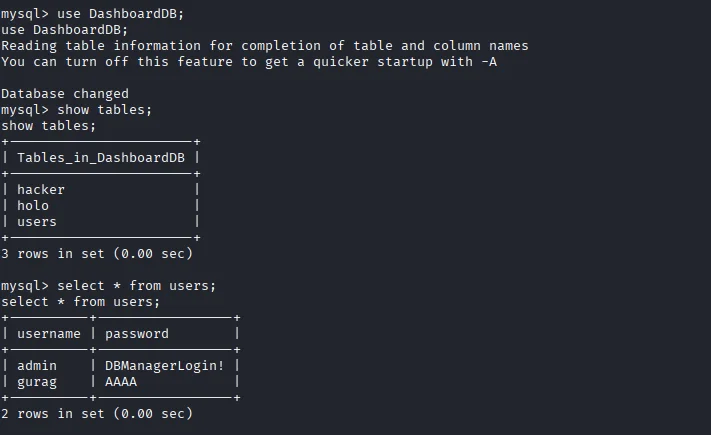Click the password column header
The height and width of the screenshot is (435, 711).
click(137, 333)
